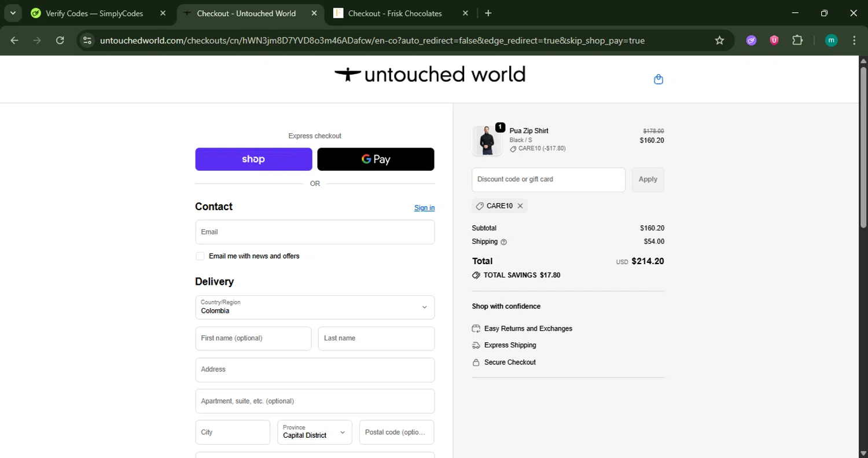
Task: Click the $54.00 shipping amount
Action: click(x=654, y=241)
